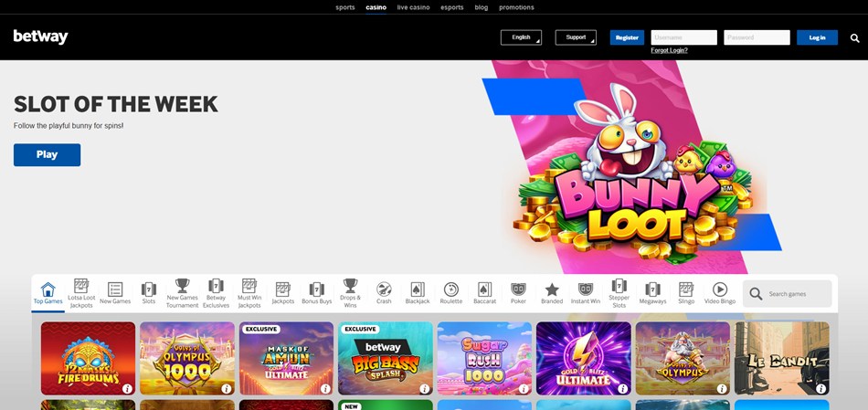Screen dimensions: 868x410
Task: Open the Support dropdown menu
Action: 576,37
